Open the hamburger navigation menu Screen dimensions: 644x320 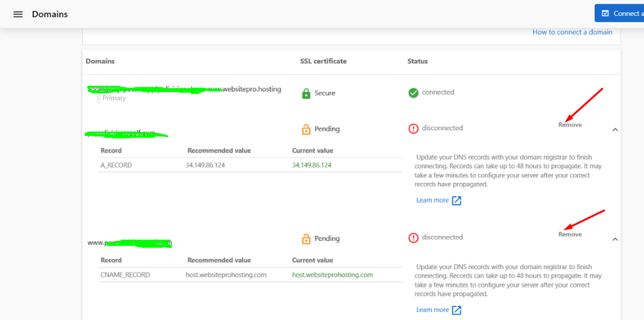pos(18,14)
